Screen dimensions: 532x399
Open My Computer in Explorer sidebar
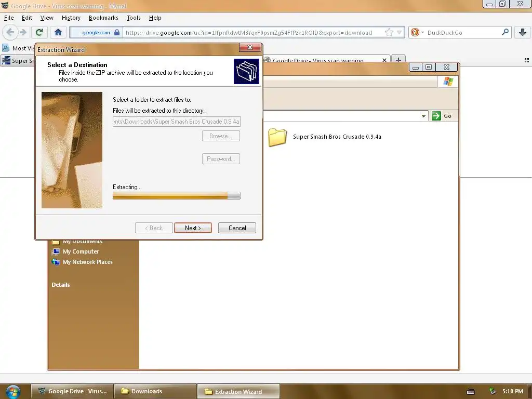pos(75,251)
